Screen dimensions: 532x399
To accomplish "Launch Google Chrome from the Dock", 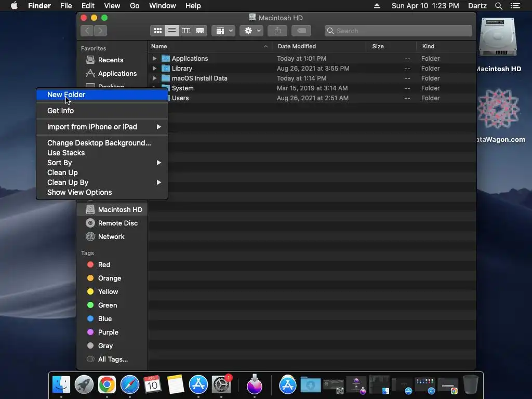I will (x=107, y=385).
